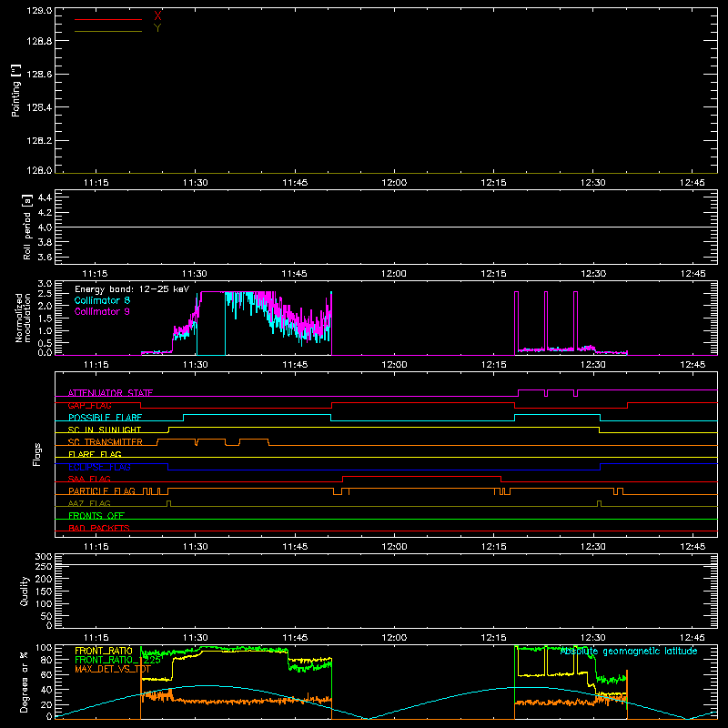Click the 80 tick on the Degrees axis
728x728 pixels.
46,661
